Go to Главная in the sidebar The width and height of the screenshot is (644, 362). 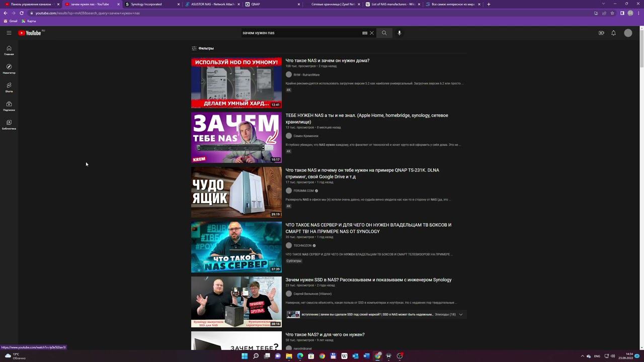point(9,50)
